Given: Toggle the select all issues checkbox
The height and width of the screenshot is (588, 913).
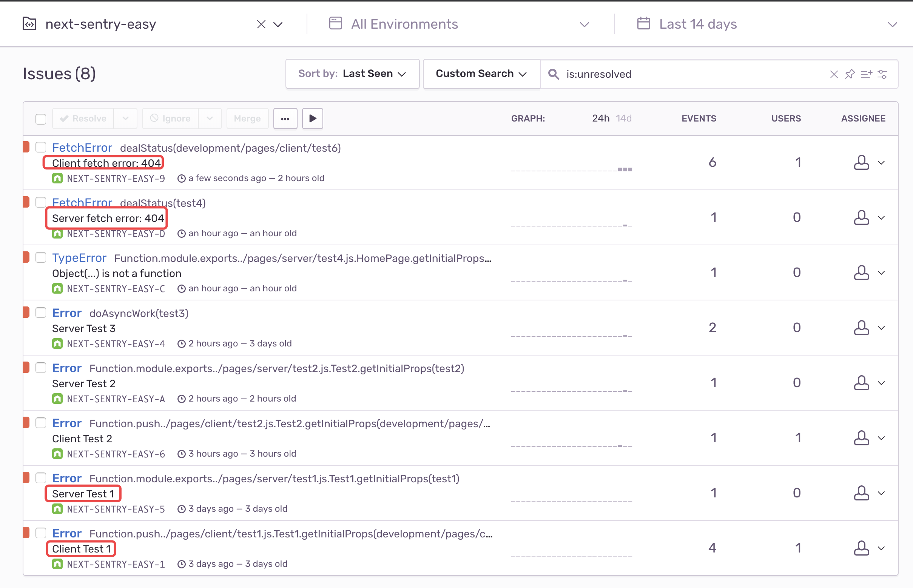Looking at the screenshot, I should click(41, 119).
